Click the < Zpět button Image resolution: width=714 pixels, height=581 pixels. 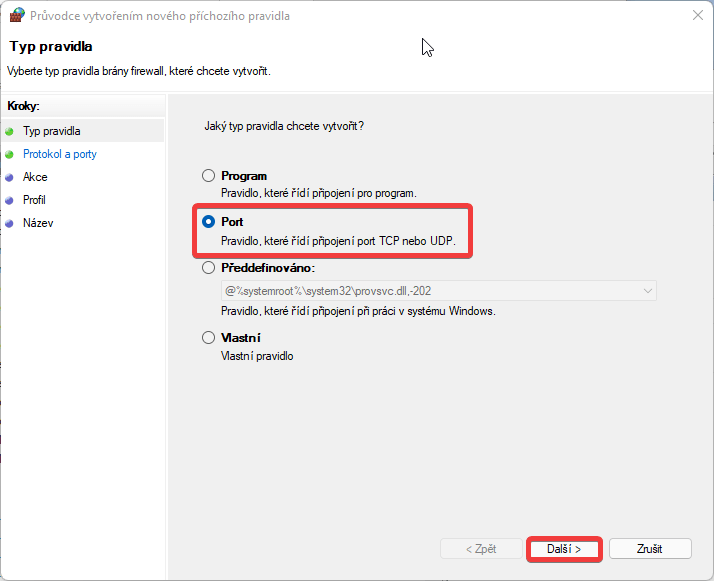(x=481, y=549)
